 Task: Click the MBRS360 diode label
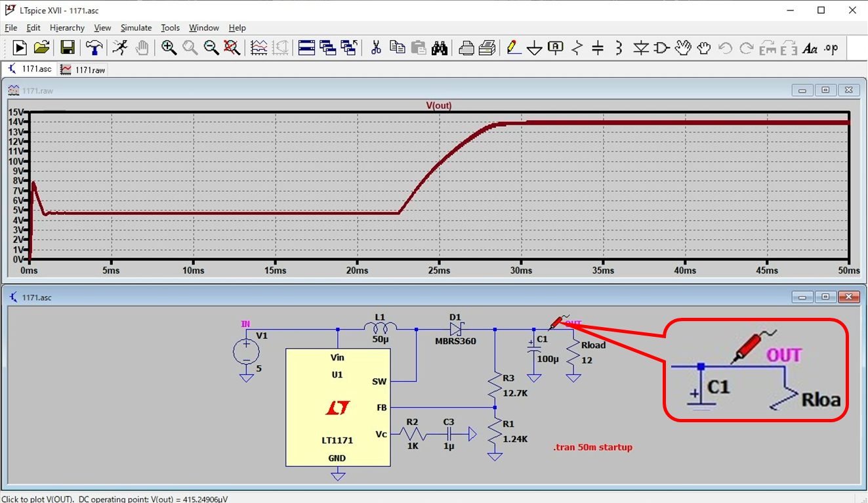[455, 341]
